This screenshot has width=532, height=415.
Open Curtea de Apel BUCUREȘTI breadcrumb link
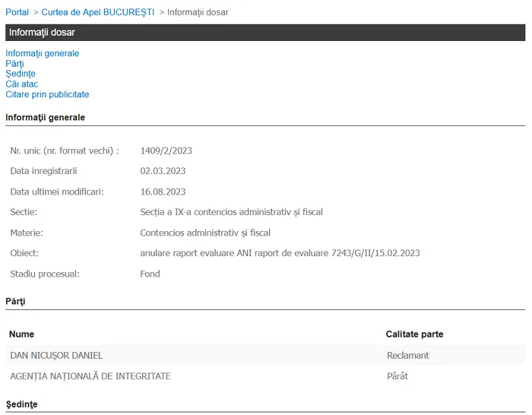(97, 12)
